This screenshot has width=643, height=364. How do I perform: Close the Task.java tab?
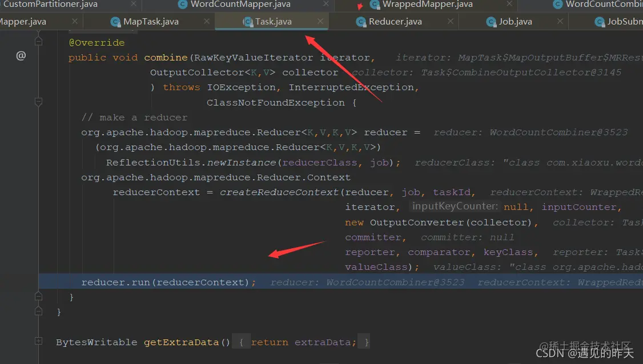pyautogui.click(x=320, y=21)
